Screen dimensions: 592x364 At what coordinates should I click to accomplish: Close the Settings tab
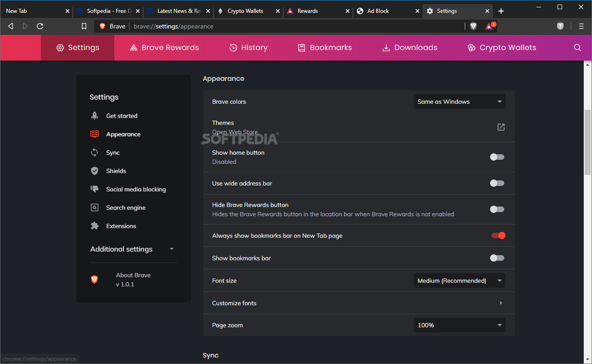coord(487,11)
